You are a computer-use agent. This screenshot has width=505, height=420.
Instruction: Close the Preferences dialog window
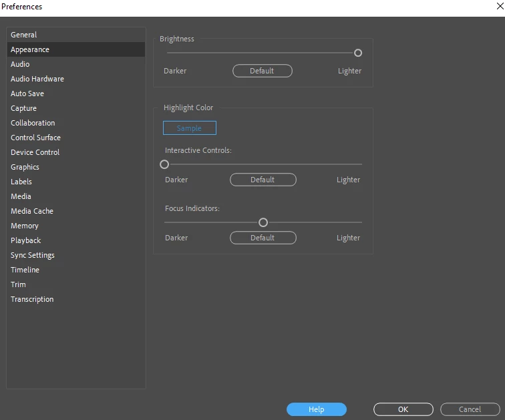[500, 6]
